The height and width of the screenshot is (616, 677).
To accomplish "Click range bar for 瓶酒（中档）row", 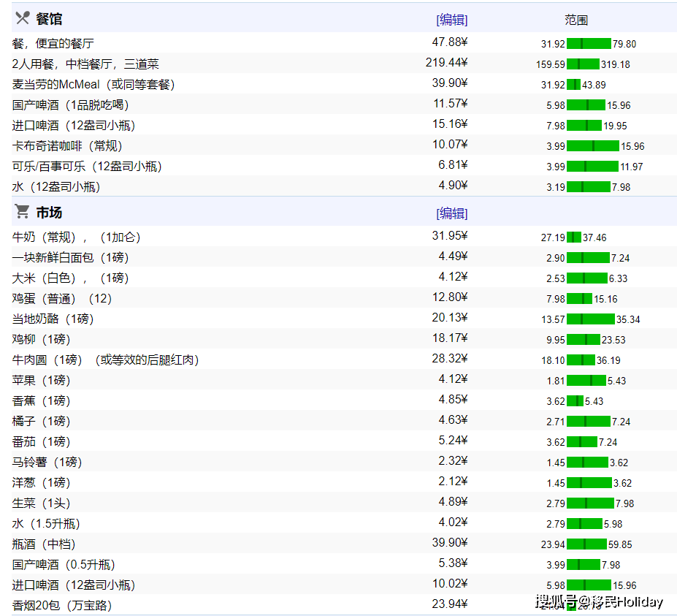I will tap(586, 544).
